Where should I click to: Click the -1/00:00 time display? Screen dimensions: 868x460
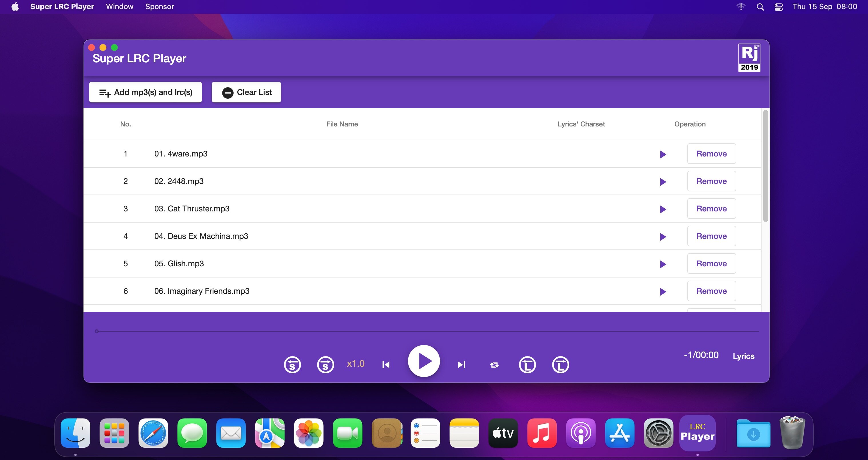701,355
